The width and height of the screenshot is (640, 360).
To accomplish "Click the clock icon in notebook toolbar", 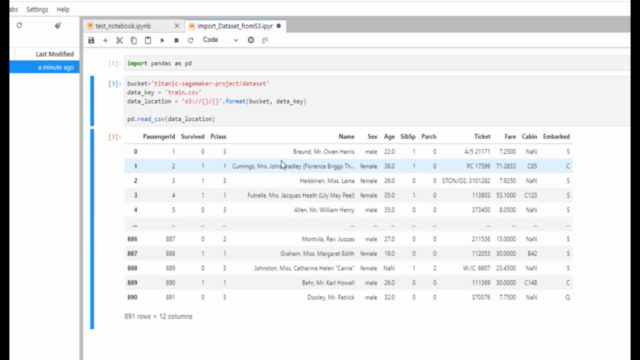I will [251, 40].
